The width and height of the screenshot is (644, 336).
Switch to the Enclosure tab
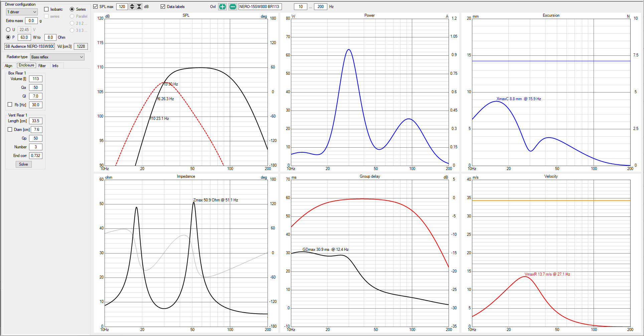26,65
